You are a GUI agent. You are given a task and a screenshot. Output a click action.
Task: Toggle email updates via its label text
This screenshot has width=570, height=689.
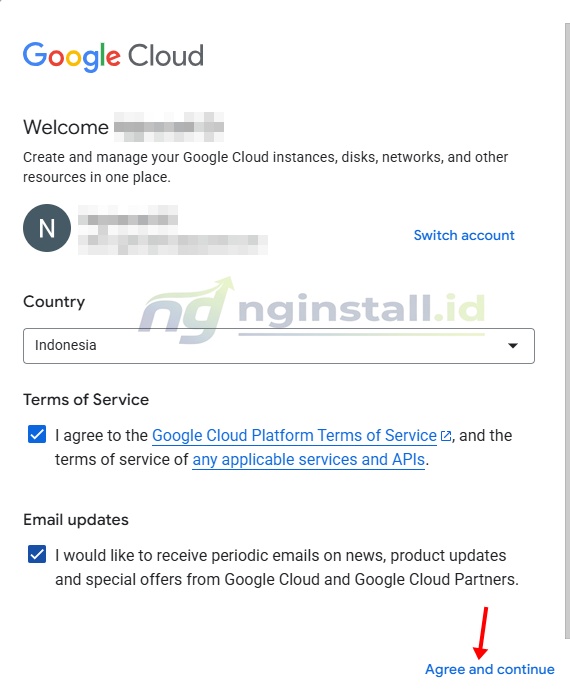click(x=287, y=567)
